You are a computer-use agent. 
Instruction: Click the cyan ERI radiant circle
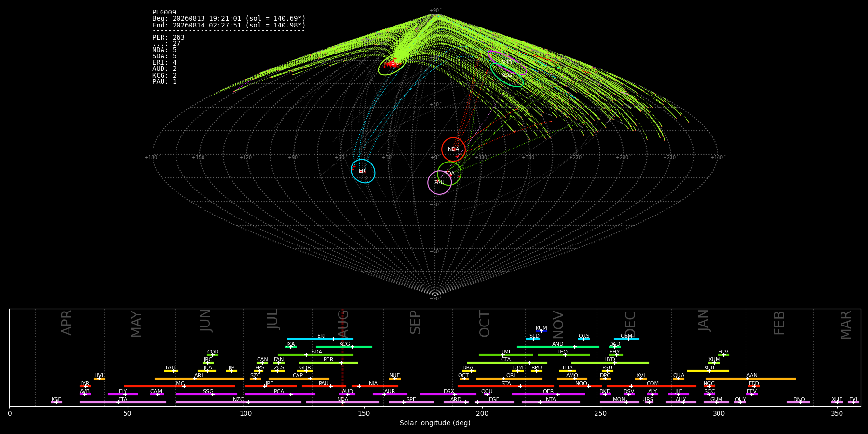(363, 171)
